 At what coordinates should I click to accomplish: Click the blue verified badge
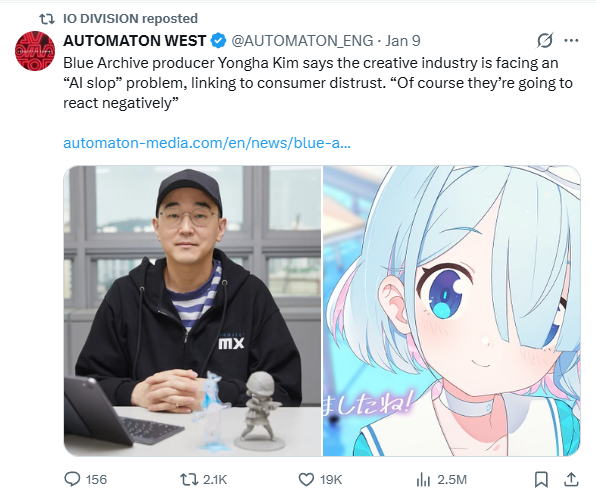[218, 41]
